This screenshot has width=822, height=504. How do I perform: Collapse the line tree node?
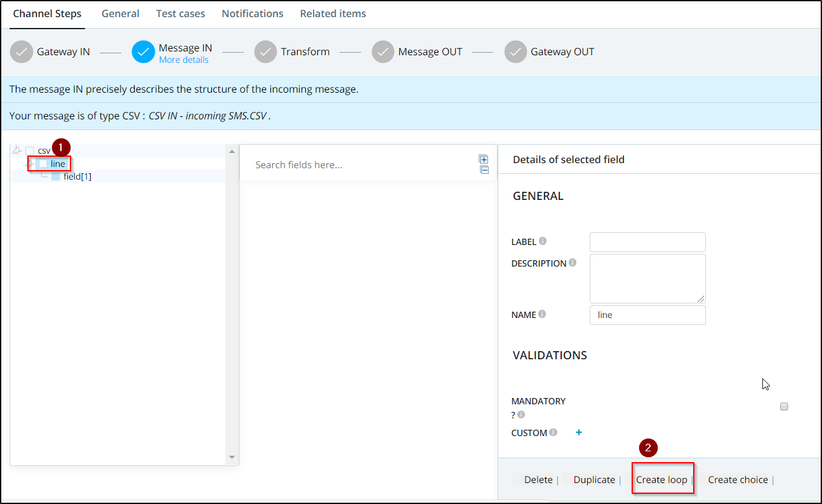click(x=29, y=164)
